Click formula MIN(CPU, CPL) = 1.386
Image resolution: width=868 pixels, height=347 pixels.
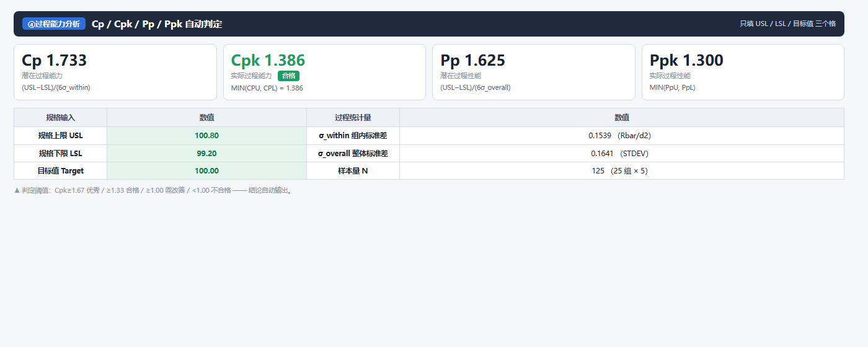pyautogui.click(x=267, y=88)
